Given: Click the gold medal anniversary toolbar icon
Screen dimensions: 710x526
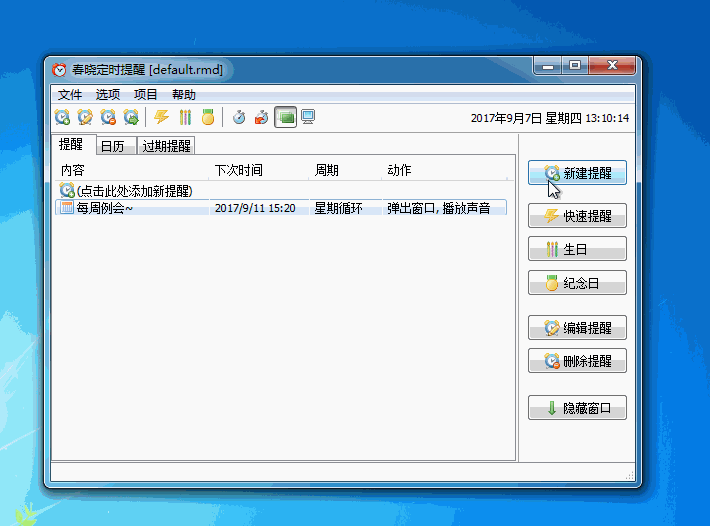Looking at the screenshot, I should click(x=208, y=117).
